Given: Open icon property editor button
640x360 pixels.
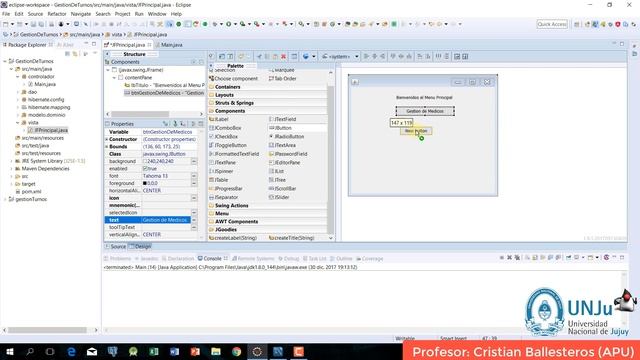Looking at the screenshot, I should [194, 198].
